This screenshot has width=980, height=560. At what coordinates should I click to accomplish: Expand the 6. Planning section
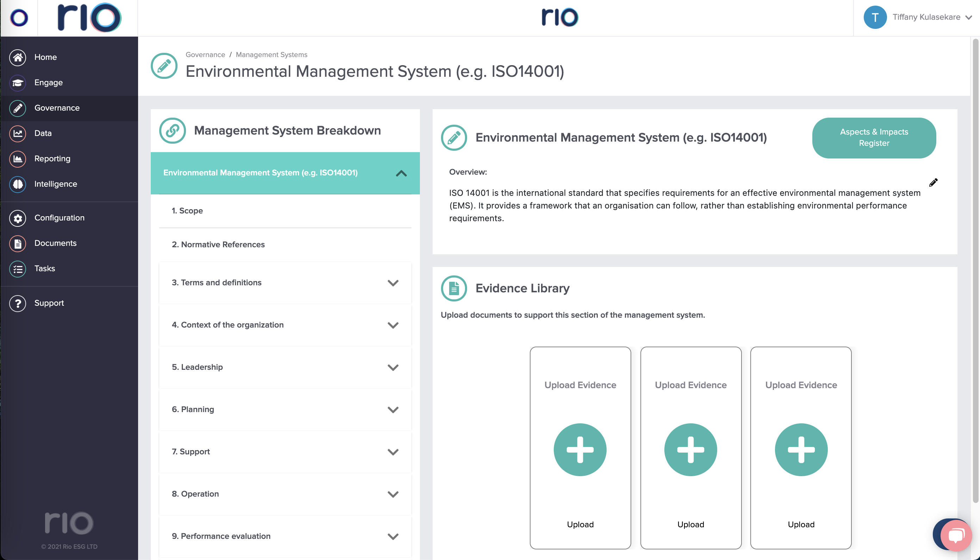393,410
